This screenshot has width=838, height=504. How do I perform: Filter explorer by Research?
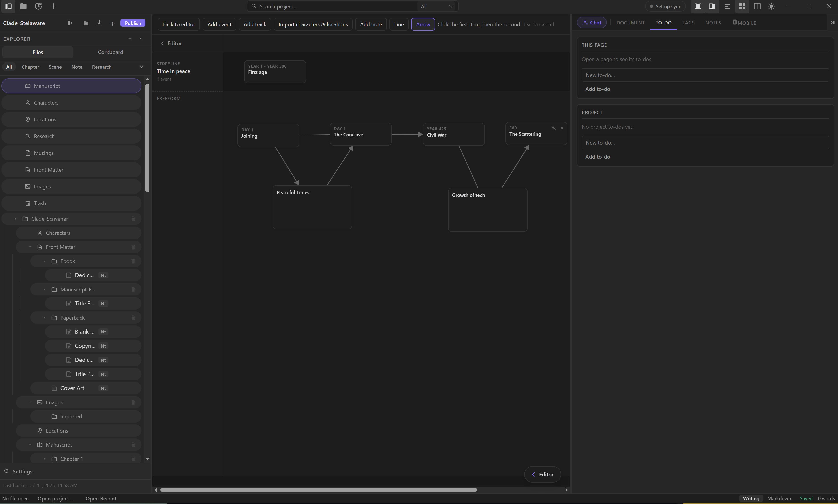(101, 67)
